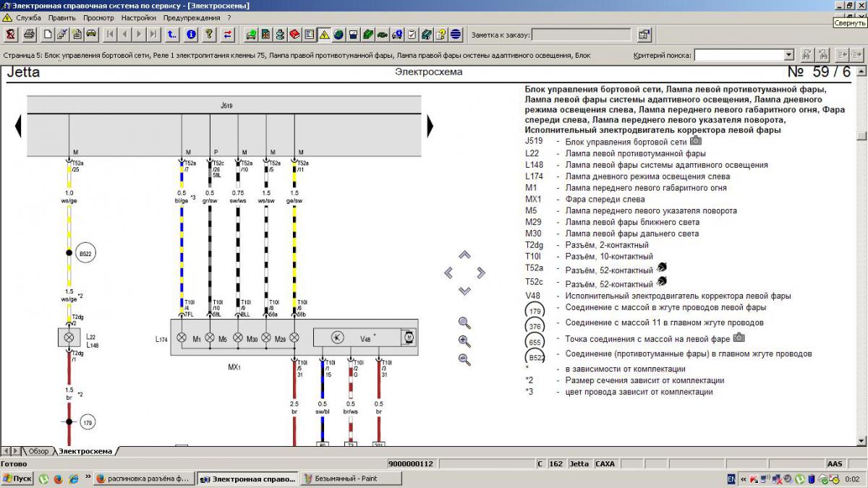
Task: Click the plain magnifier zoom icon
Action: pyautogui.click(x=464, y=323)
